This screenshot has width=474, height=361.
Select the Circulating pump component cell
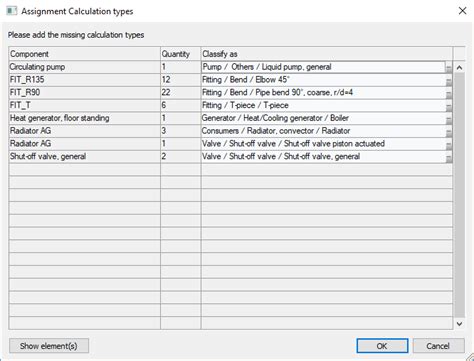click(x=84, y=67)
